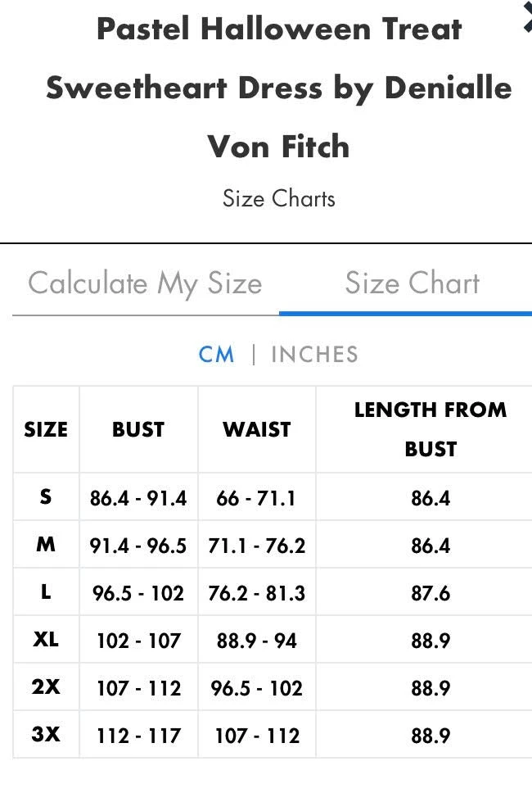Click the 87.6 length from bust cell
The width and height of the screenshot is (532, 802).
tap(431, 593)
